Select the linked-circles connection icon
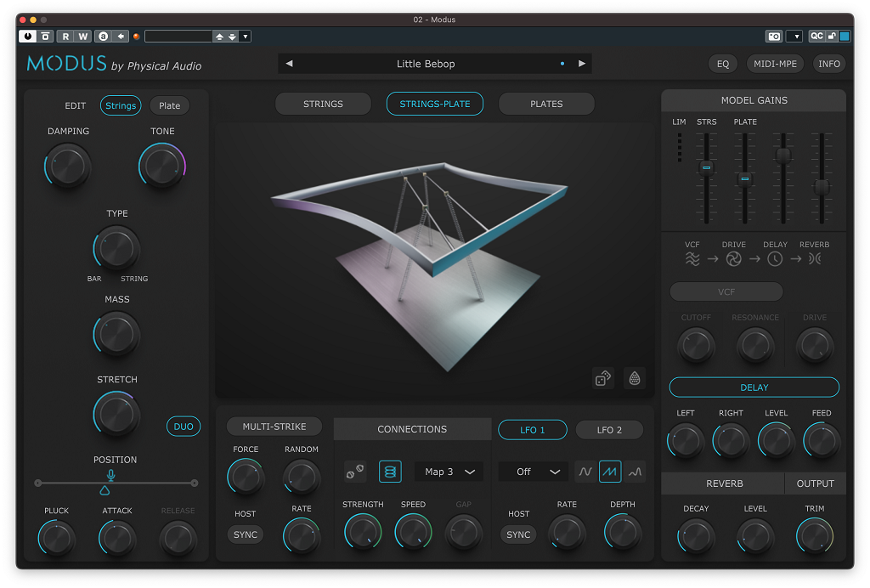This screenshot has width=870, height=588. point(355,472)
